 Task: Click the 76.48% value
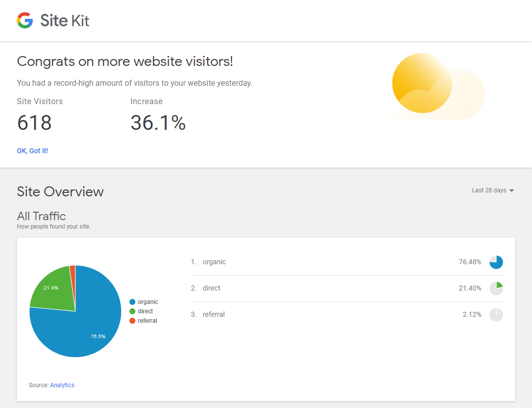(x=470, y=262)
